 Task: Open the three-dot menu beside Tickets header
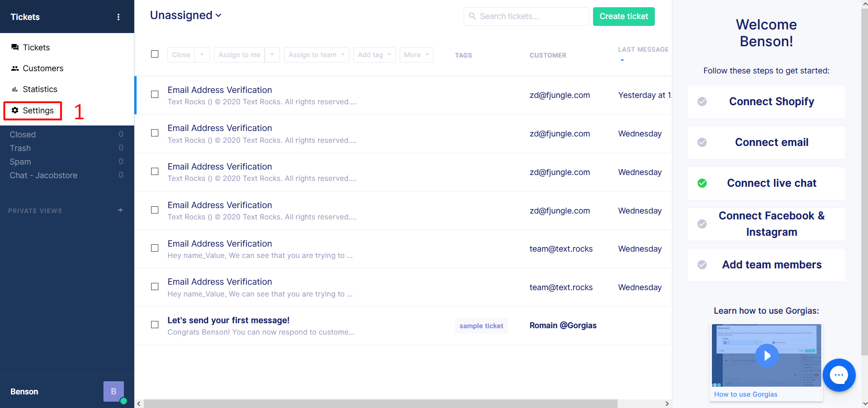click(118, 17)
